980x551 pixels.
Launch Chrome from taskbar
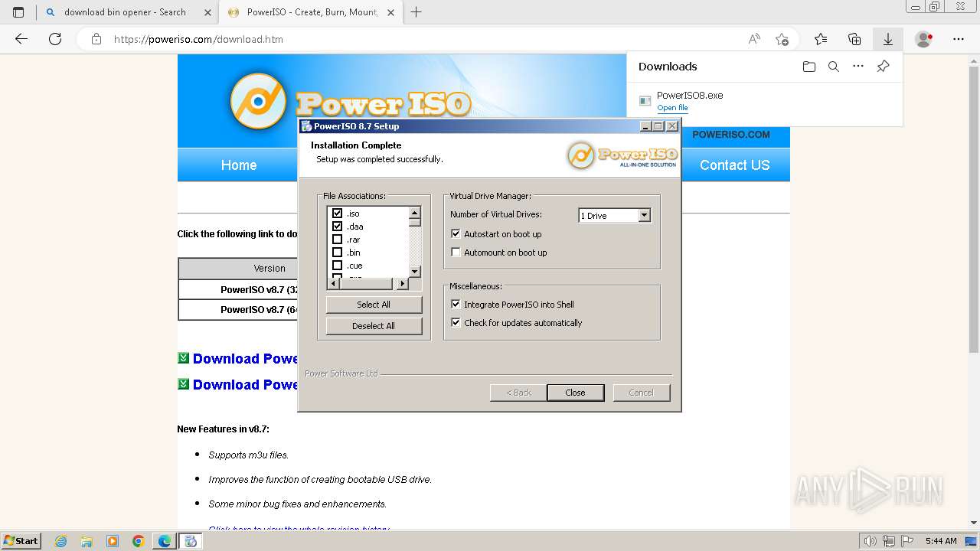[x=139, y=541]
